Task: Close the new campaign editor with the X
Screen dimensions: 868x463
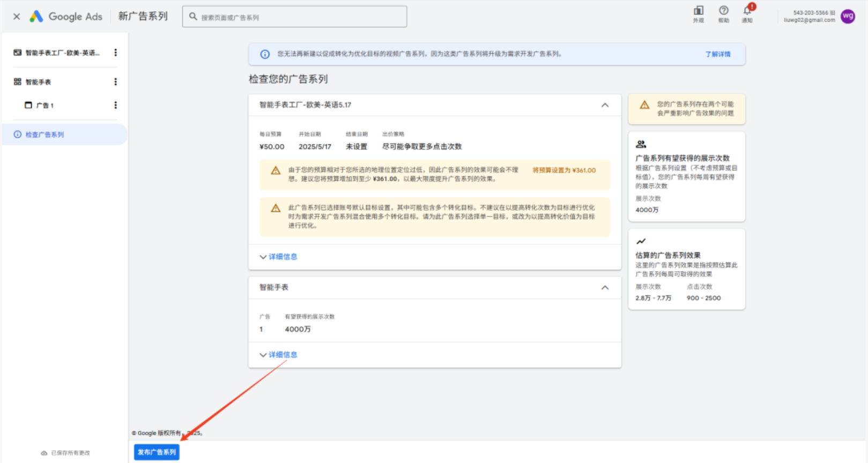Action: pyautogui.click(x=17, y=17)
